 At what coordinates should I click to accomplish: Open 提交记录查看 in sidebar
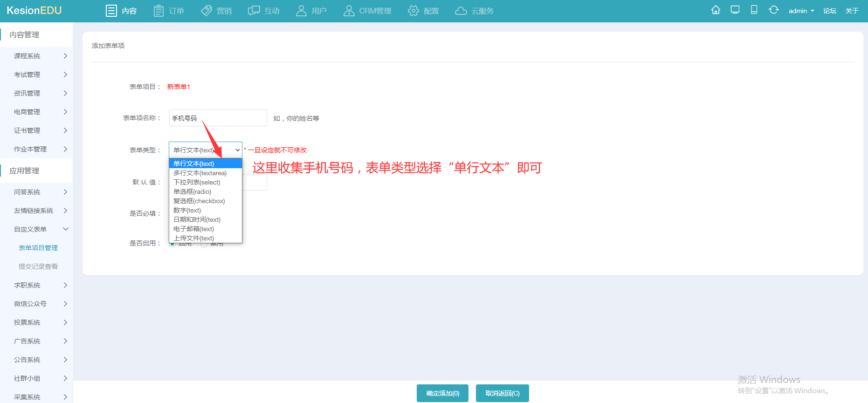(38, 266)
